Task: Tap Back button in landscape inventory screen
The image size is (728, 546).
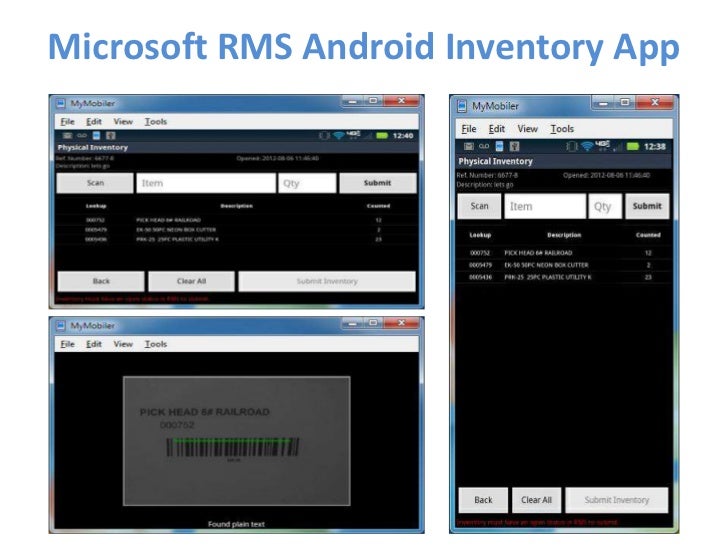Action: (101, 281)
